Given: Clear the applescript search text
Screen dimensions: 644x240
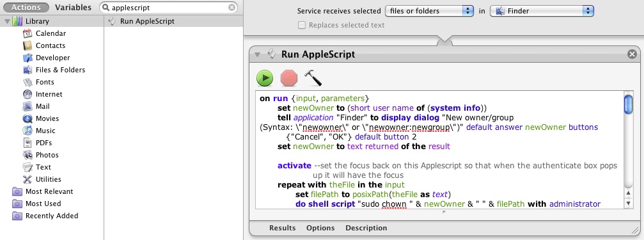Looking at the screenshot, I should click(232, 8).
